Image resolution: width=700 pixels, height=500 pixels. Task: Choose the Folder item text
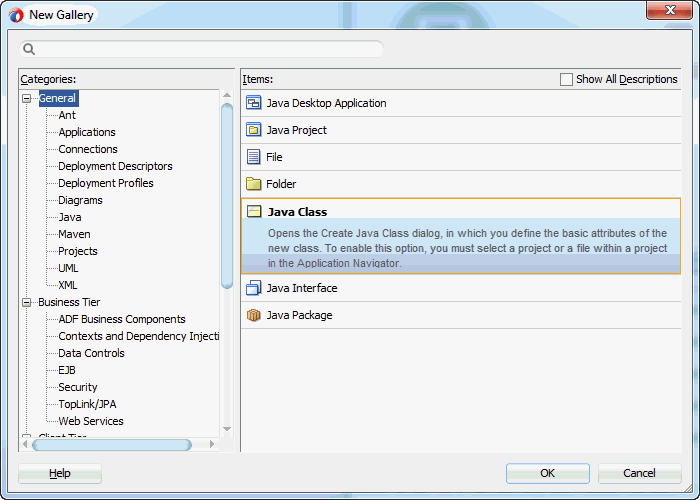[281, 184]
